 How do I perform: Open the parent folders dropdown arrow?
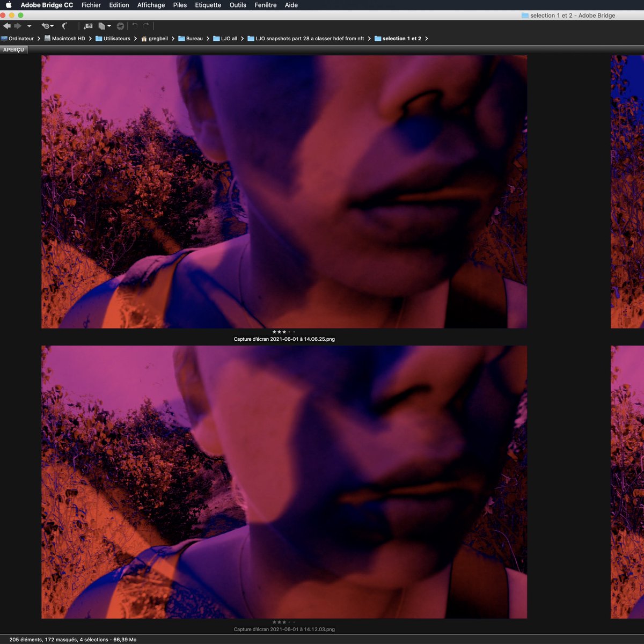point(29,26)
